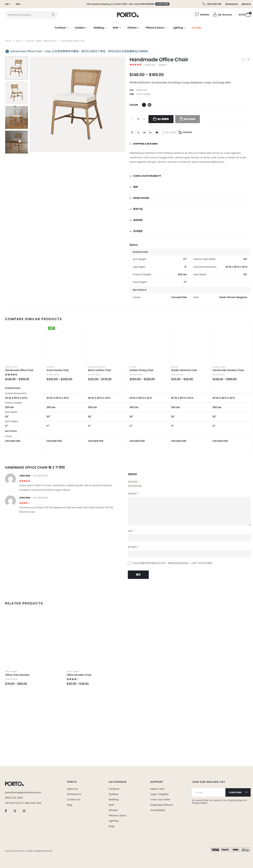
Task: Open the USD currency dropdown
Action: pos(8,4)
